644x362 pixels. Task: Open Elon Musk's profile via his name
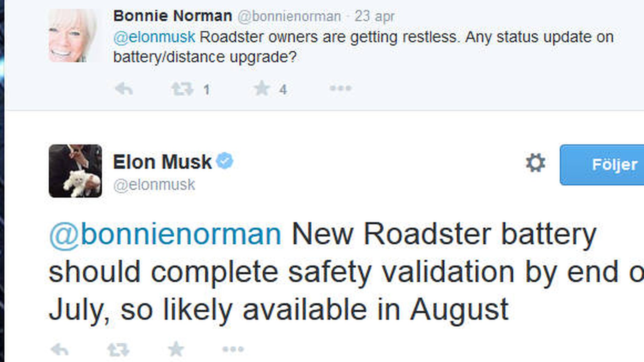click(x=162, y=162)
